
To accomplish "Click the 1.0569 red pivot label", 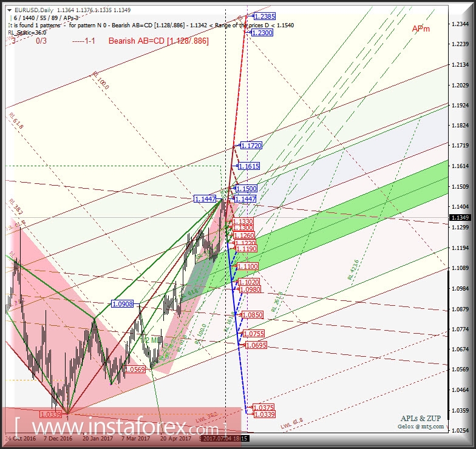I will point(135,370).
